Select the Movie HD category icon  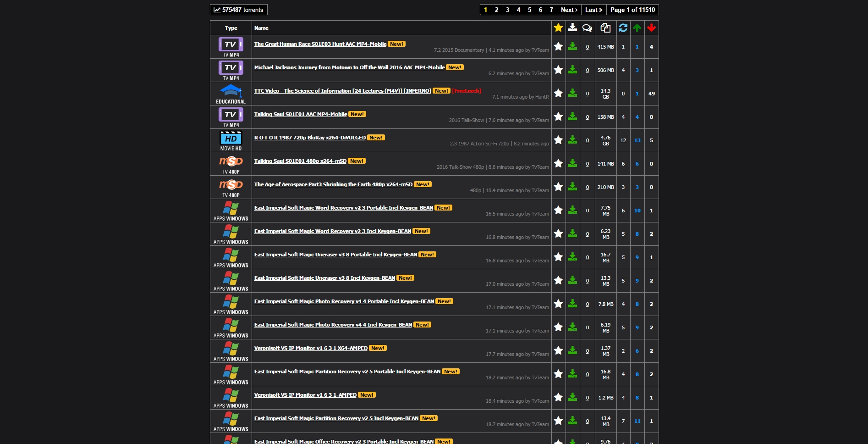231,138
